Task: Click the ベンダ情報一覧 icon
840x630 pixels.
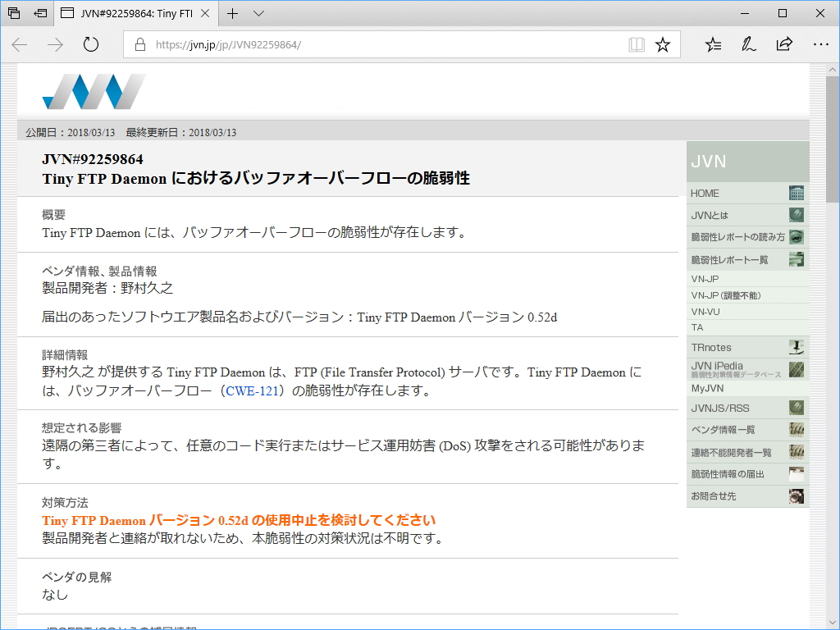Action: (795, 429)
